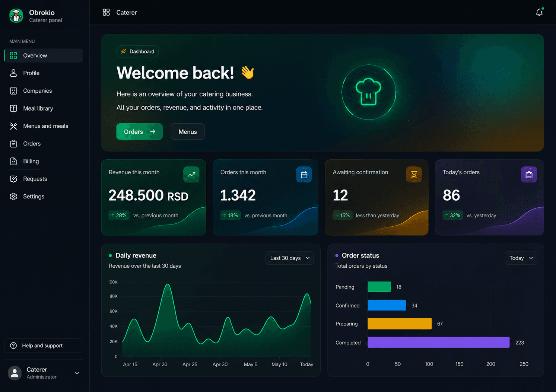Open the Today dropdown in Order status
The width and height of the screenshot is (556, 392).
[521, 258]
